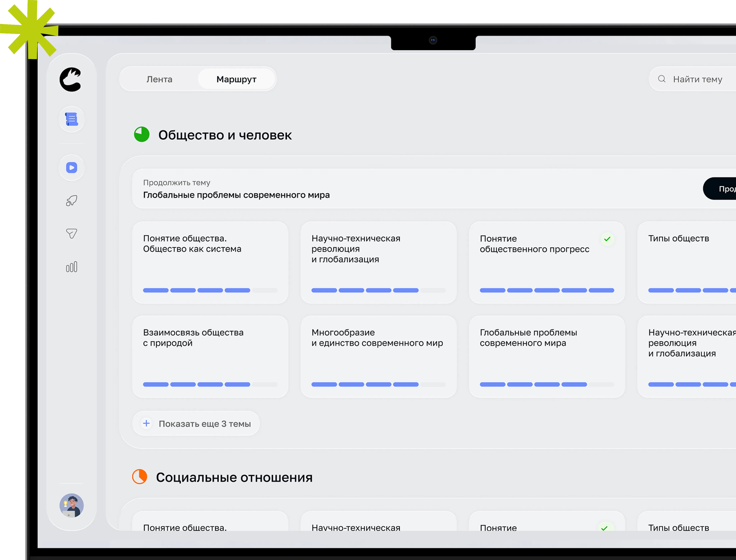Open the bar chart statistics icon

(72, 267)
